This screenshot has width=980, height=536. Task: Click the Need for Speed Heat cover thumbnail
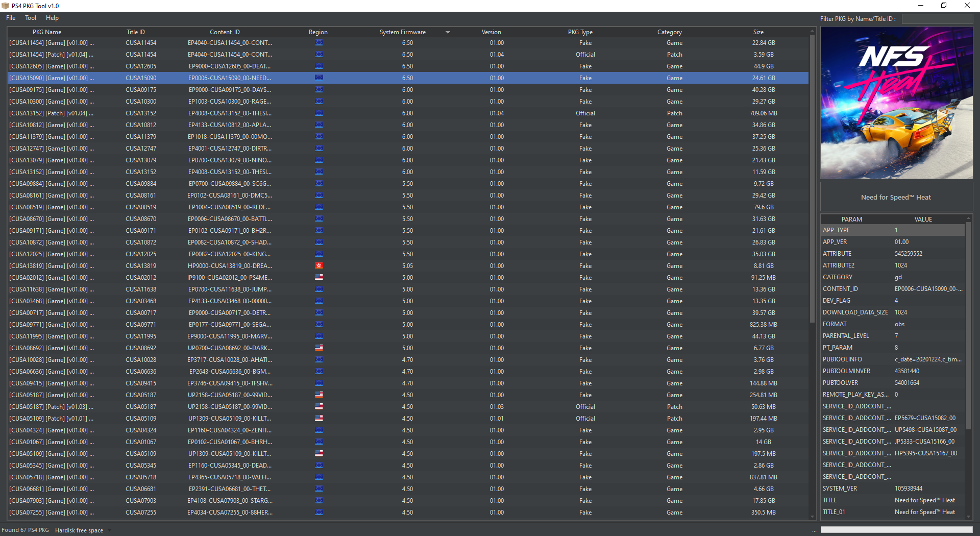pyautogui.click(x=896, y=103)
